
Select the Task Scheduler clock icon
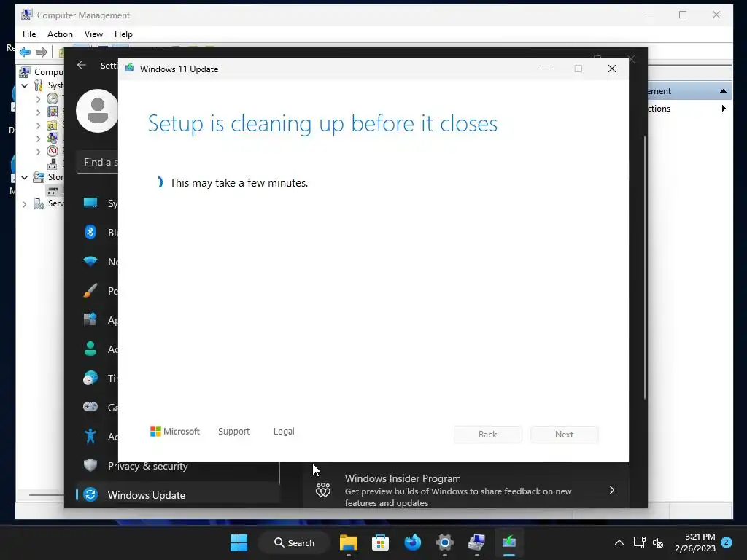[53, 98]
